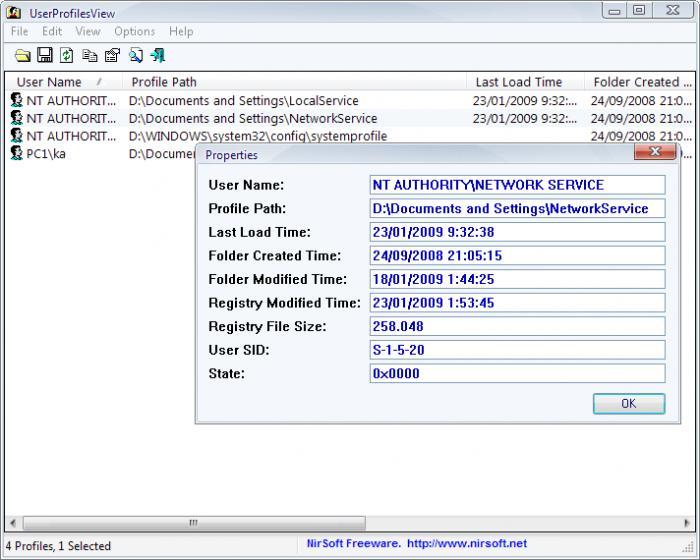The image size is (700, 560).
Task: Click the open folder toolbar icon
Action: [22, 55]
